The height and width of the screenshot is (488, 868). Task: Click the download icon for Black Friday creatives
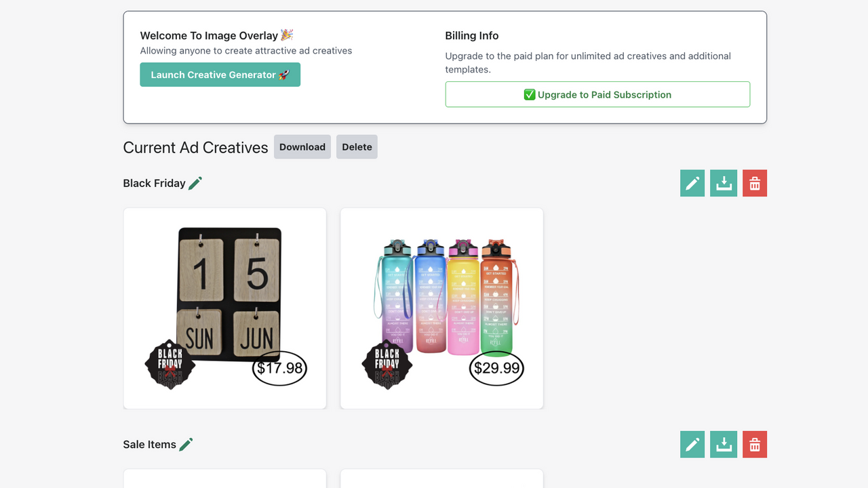723,183
